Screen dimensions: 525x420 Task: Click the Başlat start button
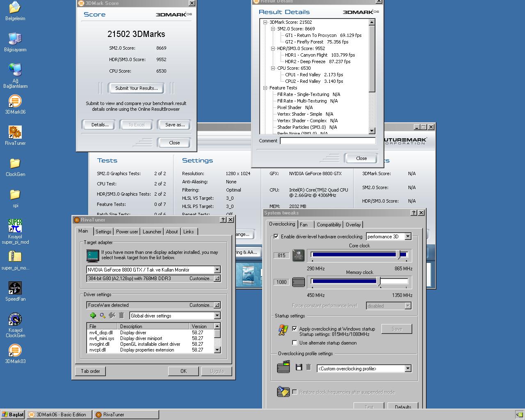click(x=13, y=415)
